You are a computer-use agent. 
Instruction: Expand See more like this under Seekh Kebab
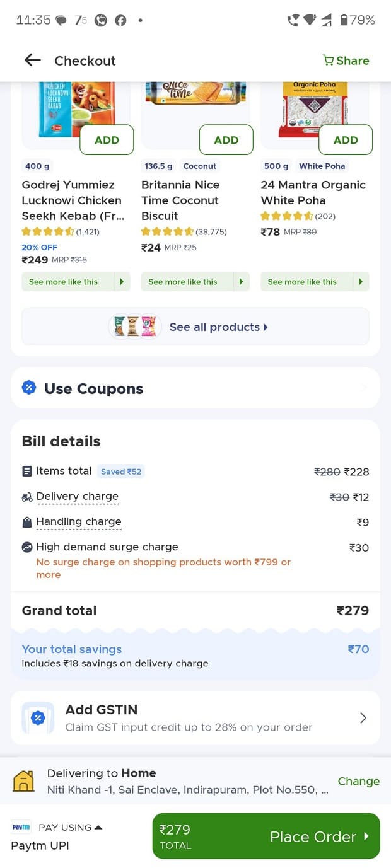point(76,282)
